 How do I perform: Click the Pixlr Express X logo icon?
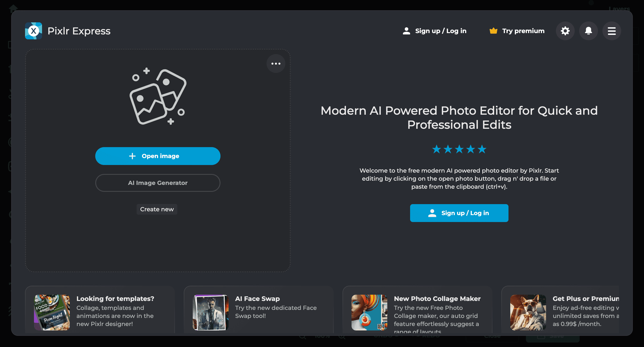(x=33, y=31)
